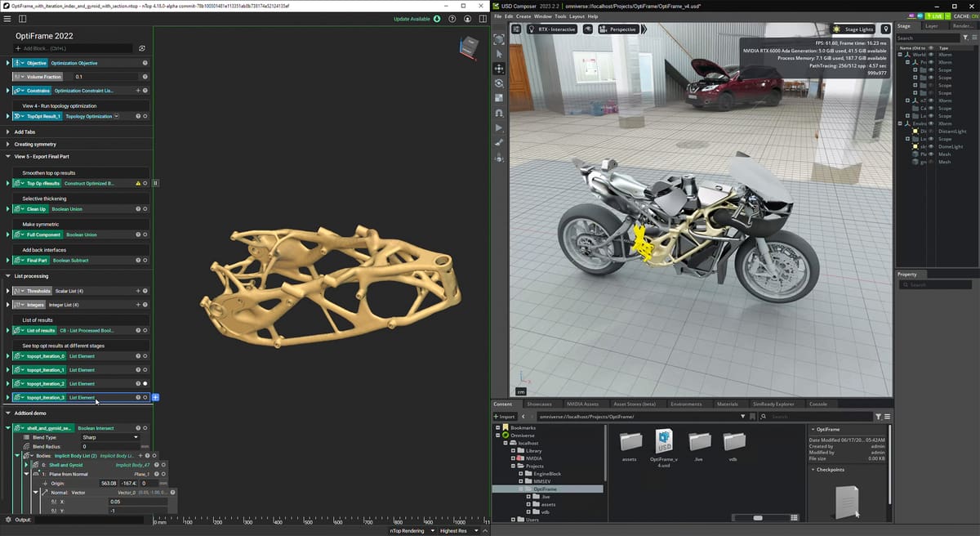The image size is (980, 536).
Task: Open the Blend Type Sharp dropdown
Action: pos(109,437)
